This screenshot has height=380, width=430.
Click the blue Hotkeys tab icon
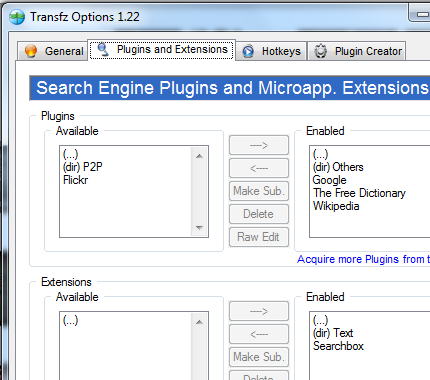[x=248, y=51]
